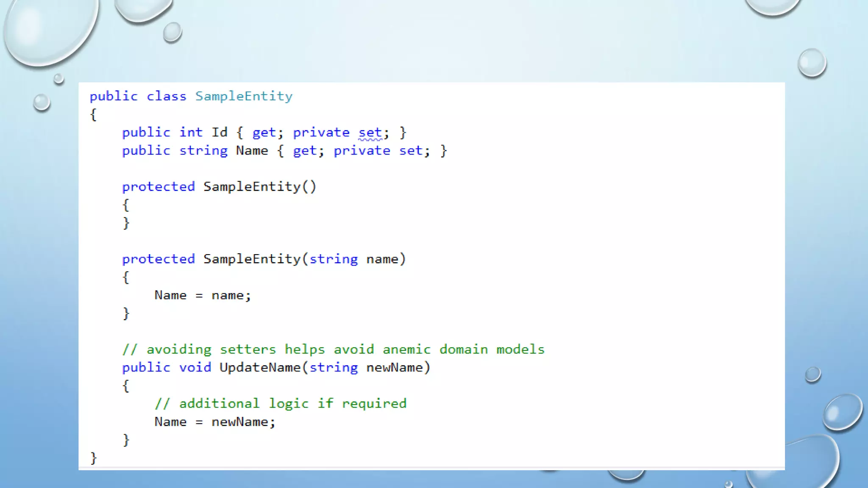The height and width of the screenshot is (488, 868).
Task: Click the UpdateName method name
Action: (x=260, y=368)
